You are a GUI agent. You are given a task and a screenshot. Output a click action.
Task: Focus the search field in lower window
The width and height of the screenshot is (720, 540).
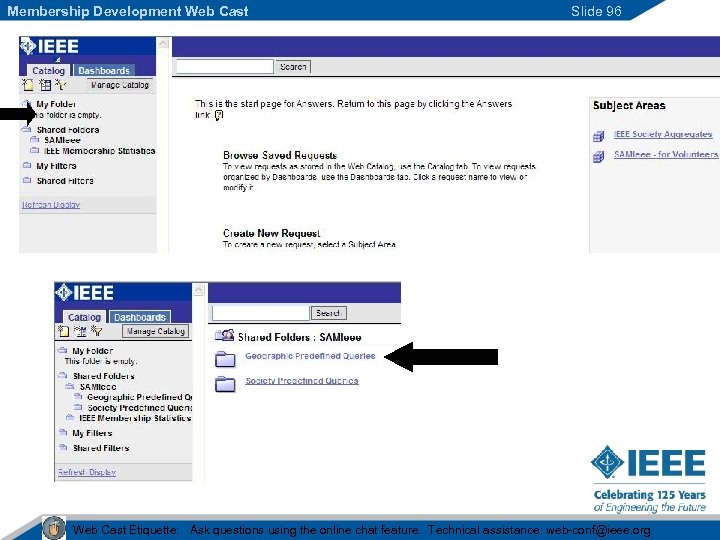coord(260,313)
